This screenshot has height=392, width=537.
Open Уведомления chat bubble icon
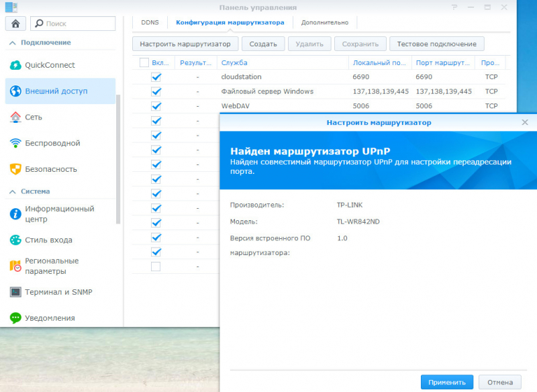(15, 317)
